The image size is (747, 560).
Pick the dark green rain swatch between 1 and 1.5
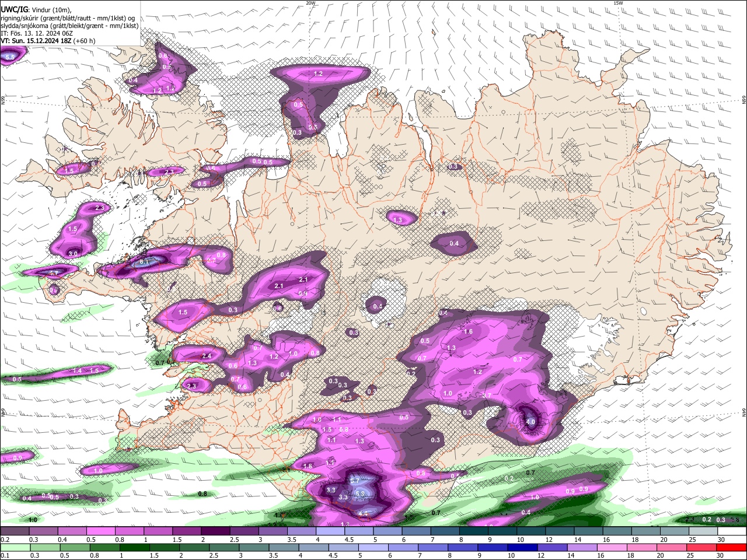click(134, 547)
